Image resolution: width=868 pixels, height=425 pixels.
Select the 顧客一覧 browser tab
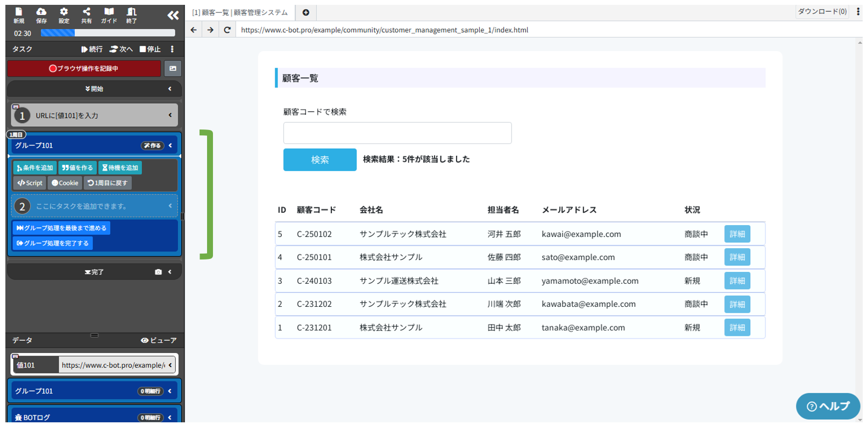[240, 12]
